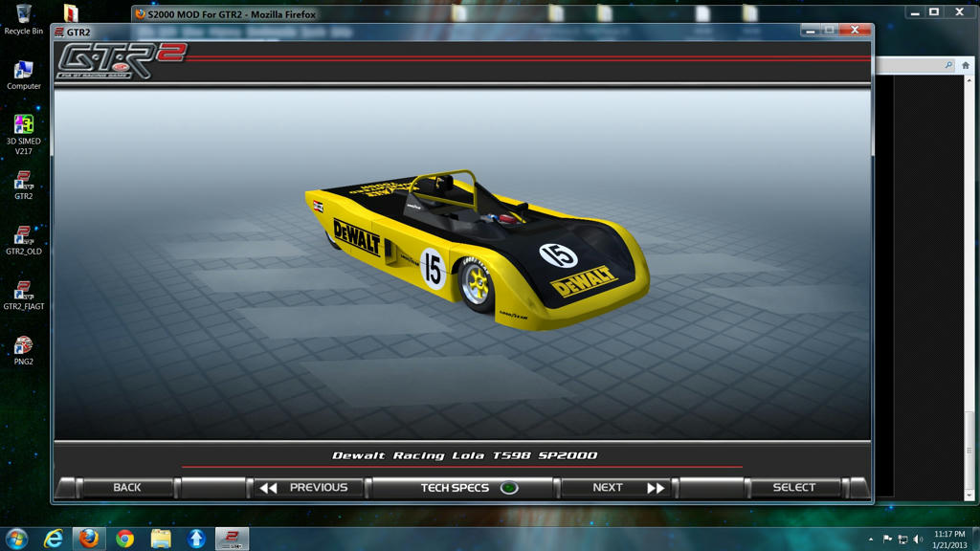Click the Firefox search magnifier icon
Image resolution: width=980 pixels, height=551 pixels.
pyautogui.click(x=948, y=65)
